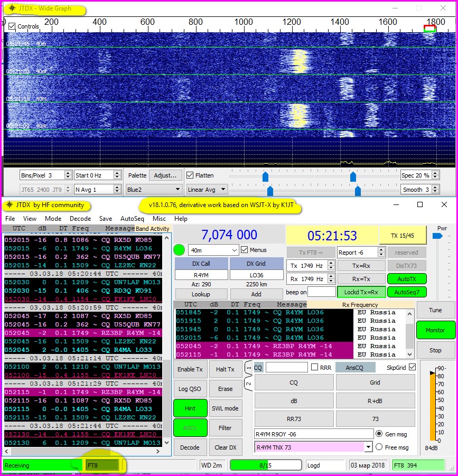
Task: Open the 40m band dropdown
Action: point(213,250)
